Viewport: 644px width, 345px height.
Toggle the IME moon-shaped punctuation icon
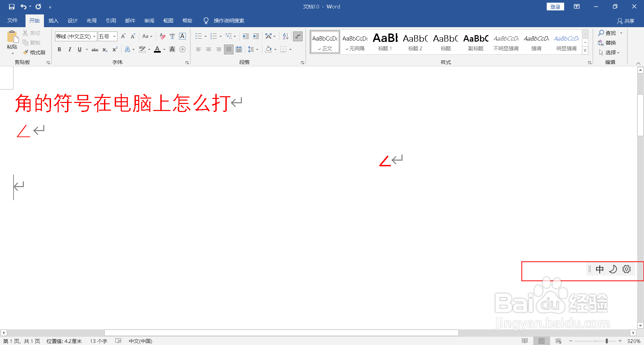[613, 269]
